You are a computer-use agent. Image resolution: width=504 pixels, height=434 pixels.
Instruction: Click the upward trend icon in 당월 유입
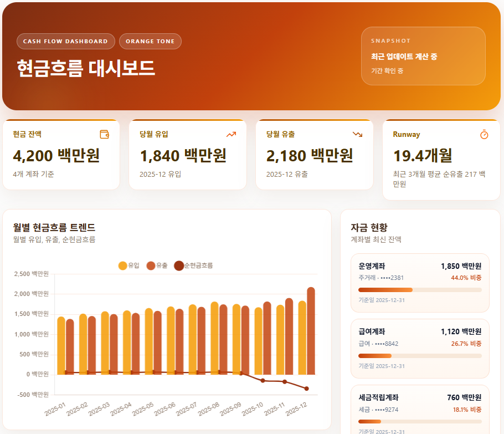[x=231, y=134]
